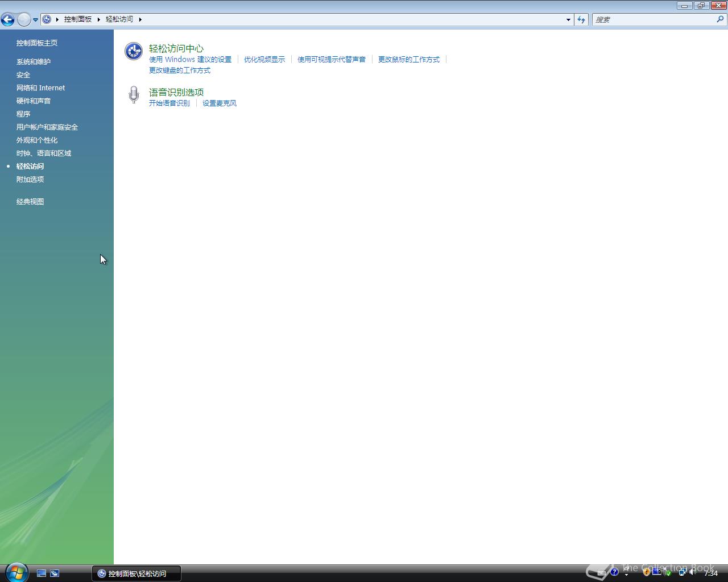Click 轻松访问 in the address breadcrumb
The width and height of the screenshot is (728, 582).
119,19
